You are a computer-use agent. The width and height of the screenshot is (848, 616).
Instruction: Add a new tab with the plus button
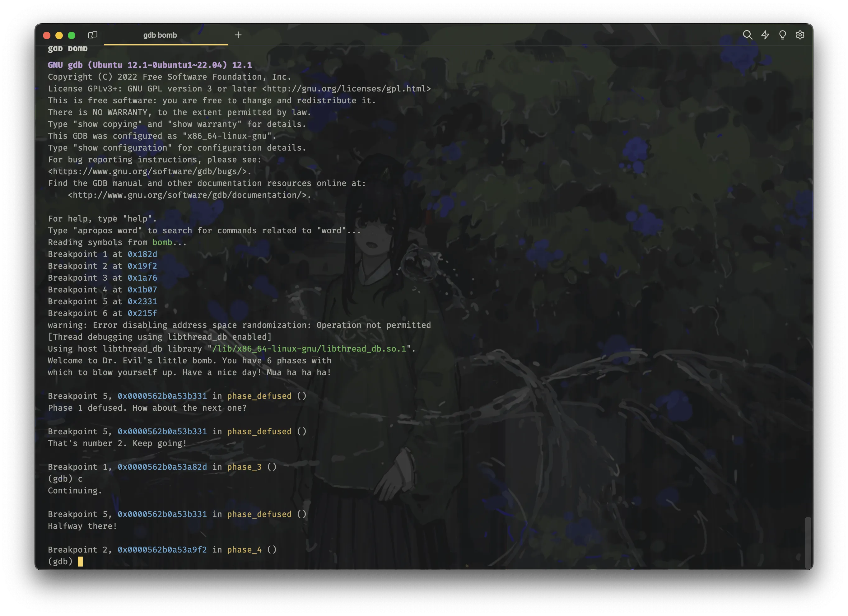pos(238,35)
